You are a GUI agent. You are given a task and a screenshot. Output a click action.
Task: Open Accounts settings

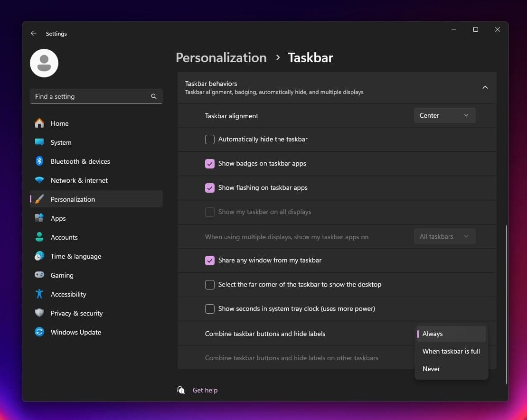64,237
